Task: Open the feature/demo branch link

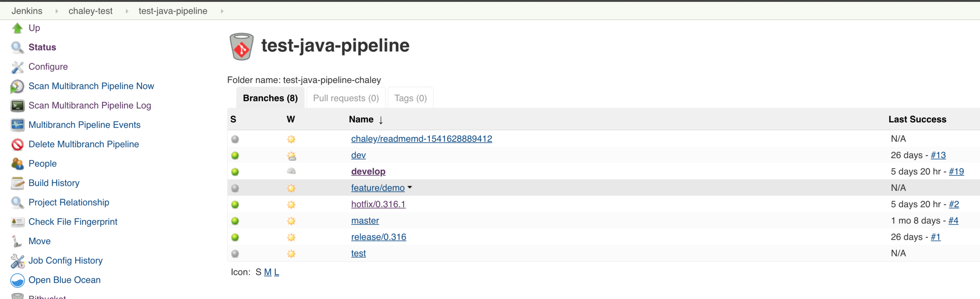Action: click(x=378, y=188)
